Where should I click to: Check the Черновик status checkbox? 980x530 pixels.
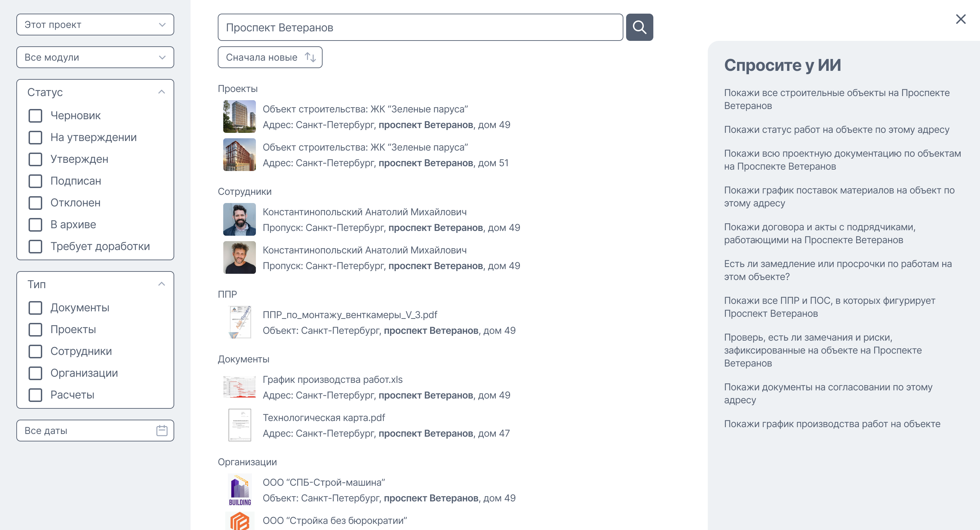click(35, 116)
